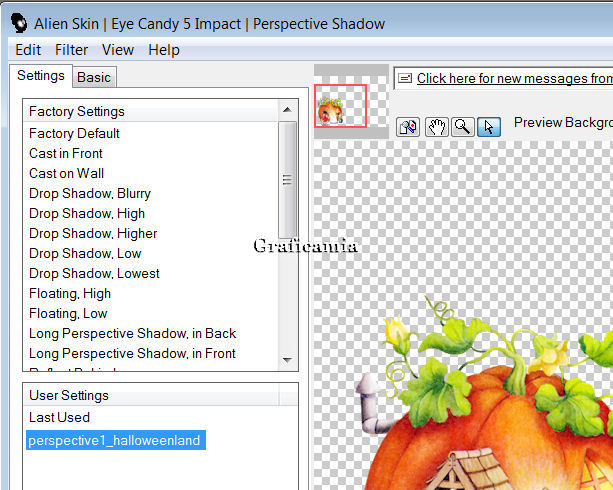Select the Drop Shadow, Blurry preset
Viewport: 613px width, 490px height.
pos(90,193)
